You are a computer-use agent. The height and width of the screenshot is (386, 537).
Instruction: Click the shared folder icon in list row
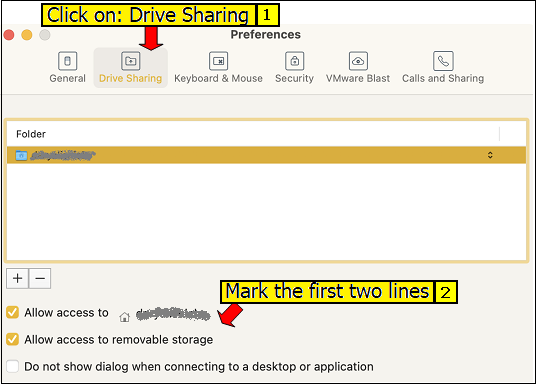[21, 155]
